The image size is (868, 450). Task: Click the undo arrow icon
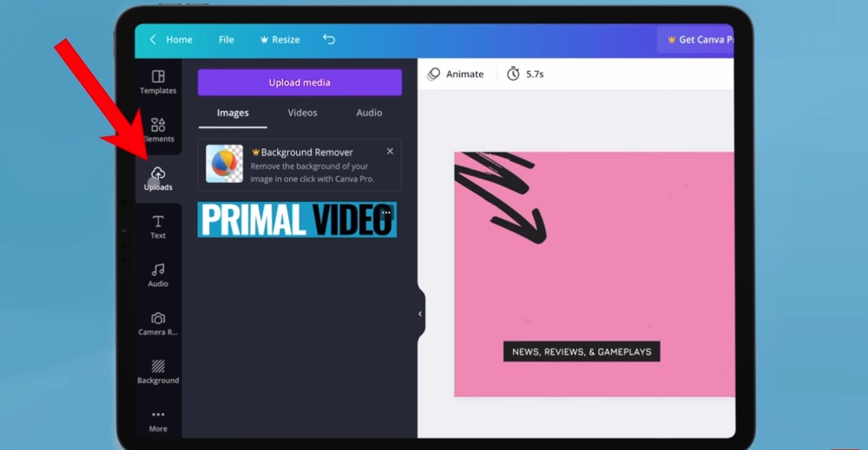pyautogui.click(x=329, y=39)
